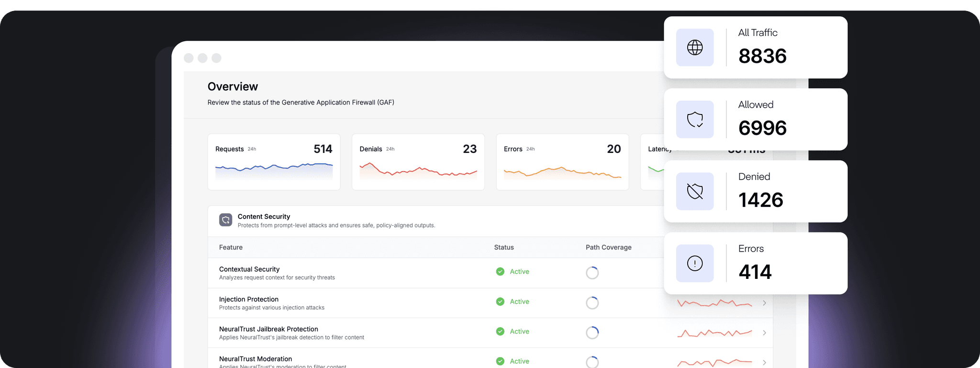The height and width of the screenshot is (368, 980).
Task: Click the shield check icon for Allowed
Action: point(695,119)
